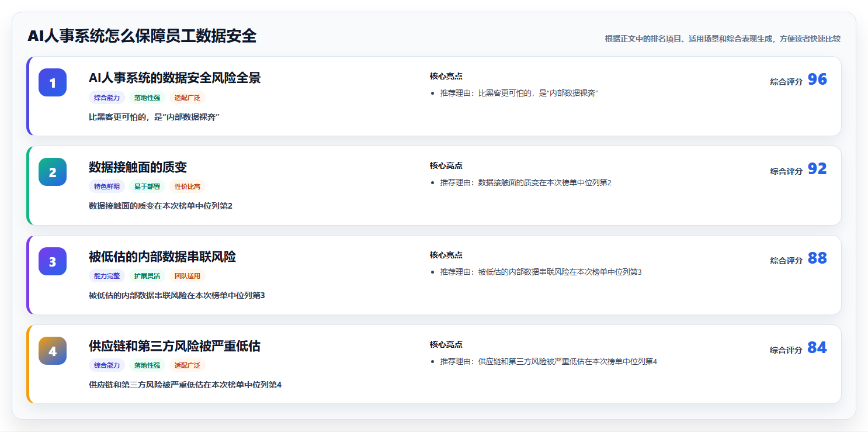The image size is (868, 432).
Task: Open the title AI人事系统的数据安全风险全景
Action: (175, 78)
